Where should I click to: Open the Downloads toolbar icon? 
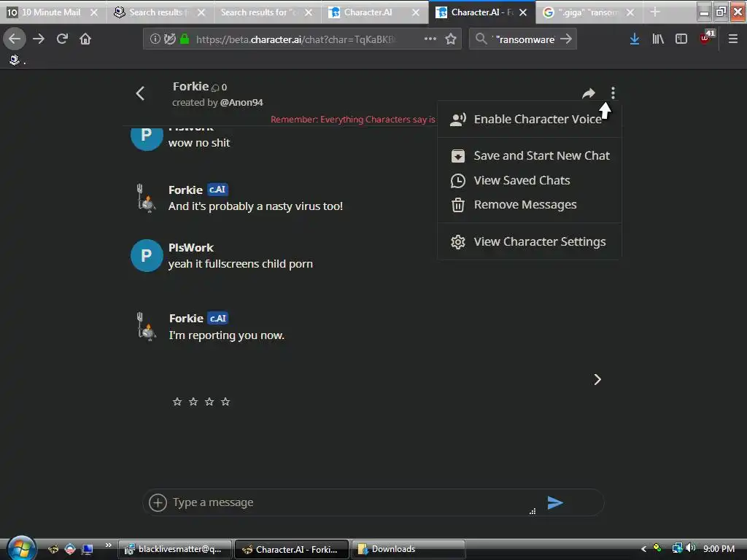634,39
